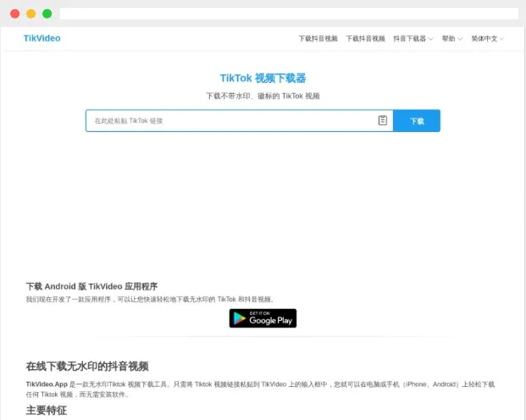Expand the 抖音下载器 dropdown menu

(x=413, y=39)
